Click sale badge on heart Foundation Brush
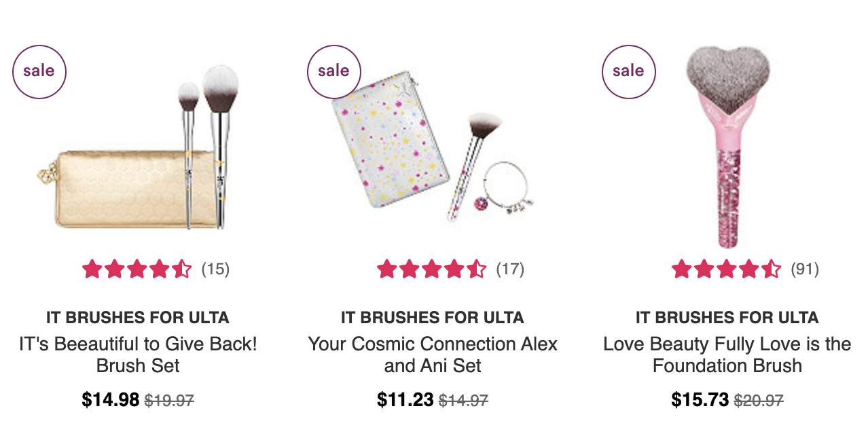868x440 pixels. click(x=629, y=72)
